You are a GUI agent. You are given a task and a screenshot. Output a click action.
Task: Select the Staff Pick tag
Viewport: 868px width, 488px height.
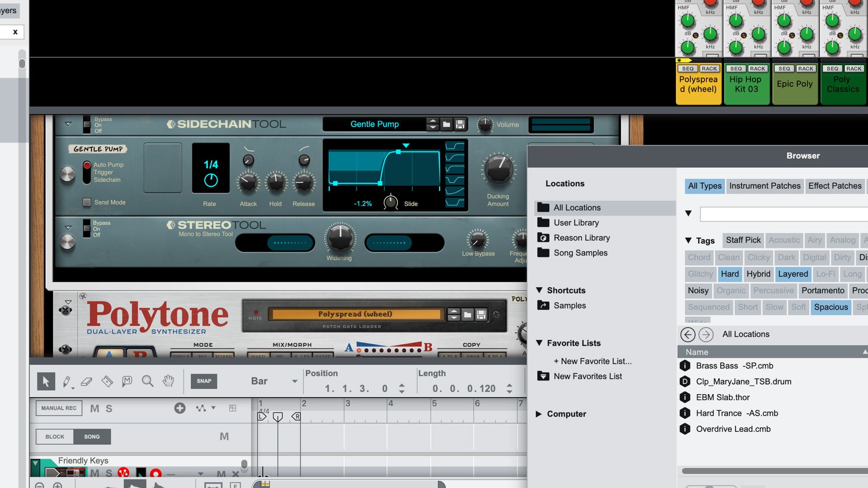click(x=743, y=240)
